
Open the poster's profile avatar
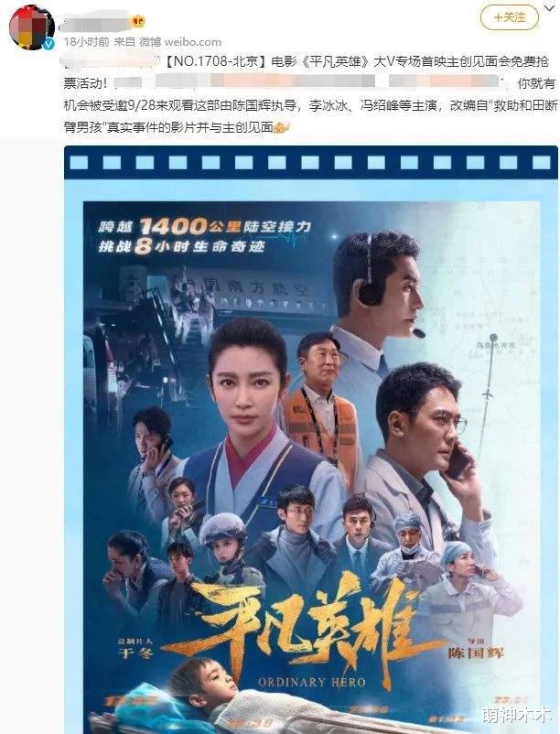pyautogui.click(x=31, y=27)
